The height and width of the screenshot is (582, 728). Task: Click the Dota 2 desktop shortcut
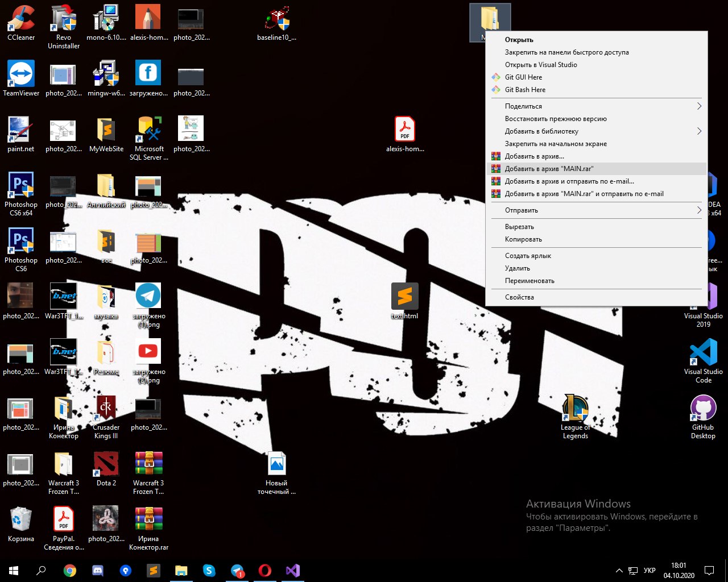click(106, 468)
